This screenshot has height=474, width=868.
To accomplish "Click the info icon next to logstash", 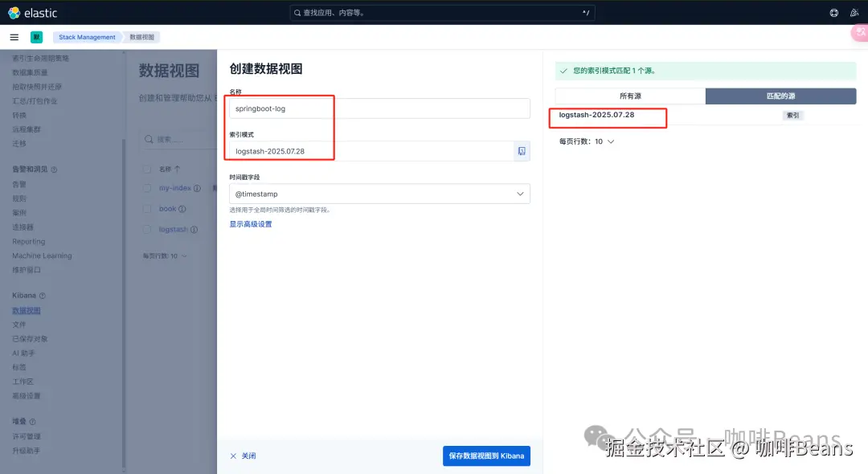I will [x=194, y=230].
